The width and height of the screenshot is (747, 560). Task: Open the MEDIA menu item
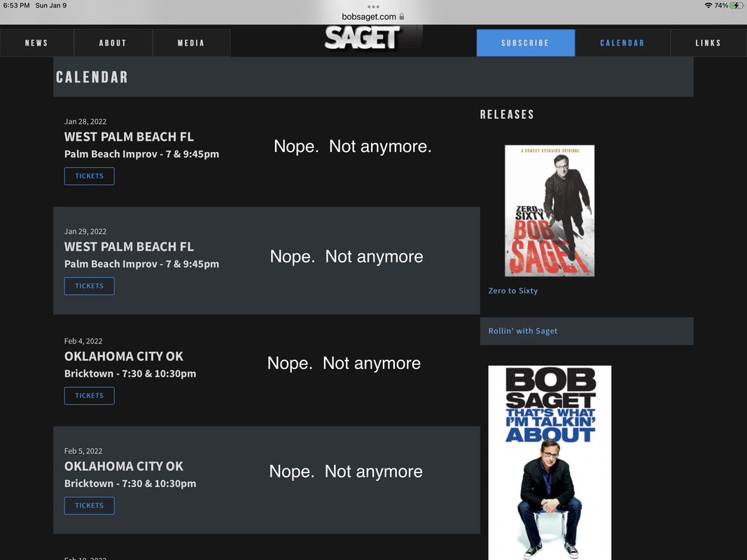(191, 43)
